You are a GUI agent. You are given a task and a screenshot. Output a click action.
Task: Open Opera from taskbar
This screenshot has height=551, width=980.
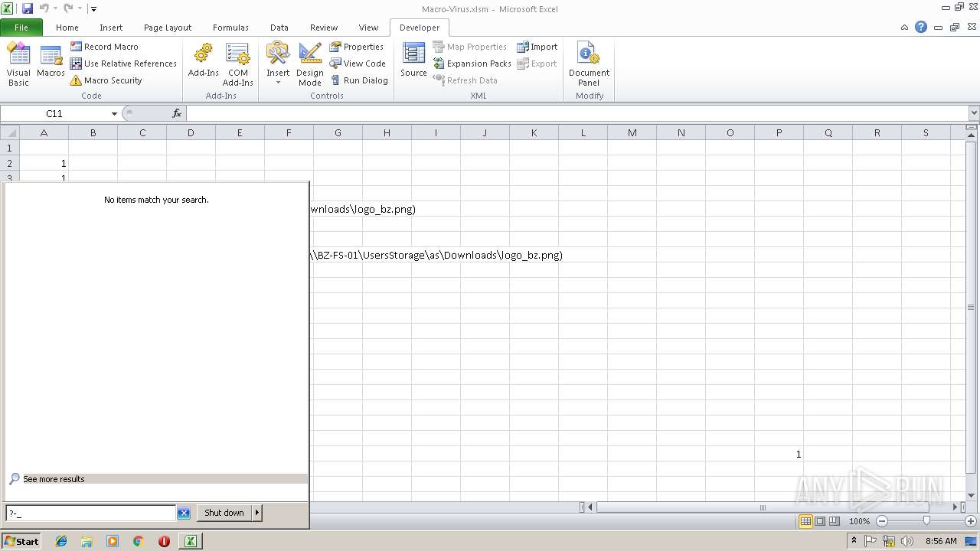(164, 541)
